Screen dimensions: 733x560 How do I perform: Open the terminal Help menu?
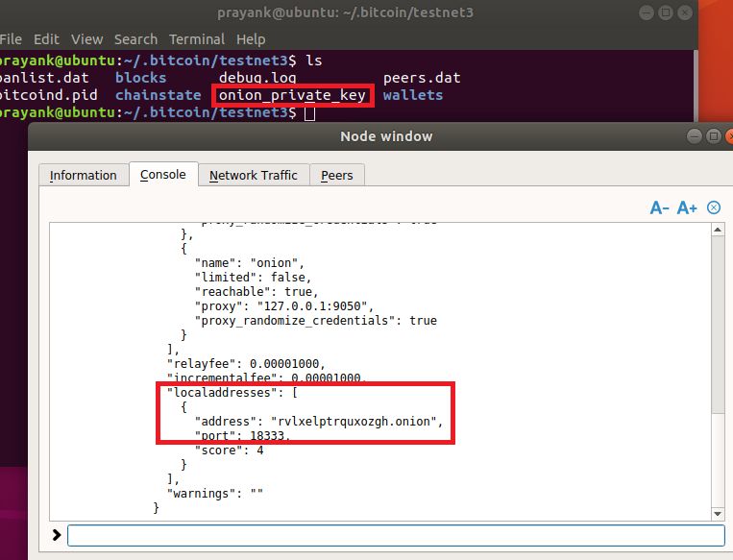coord(251,39)
